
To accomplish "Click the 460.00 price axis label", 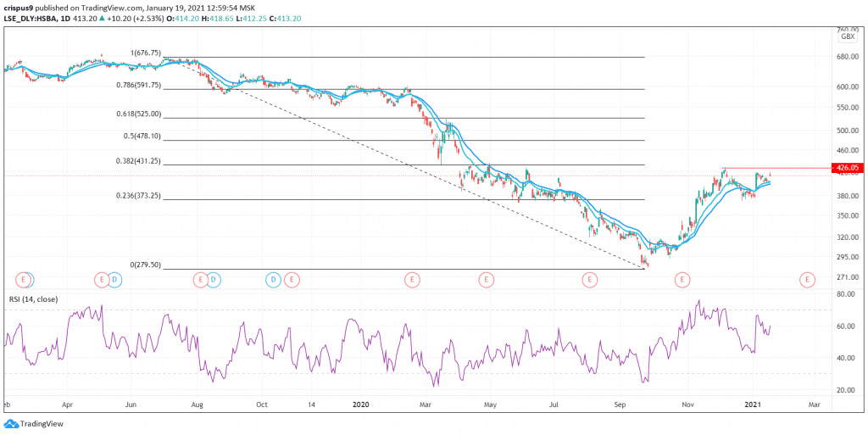I will [848, 151].
